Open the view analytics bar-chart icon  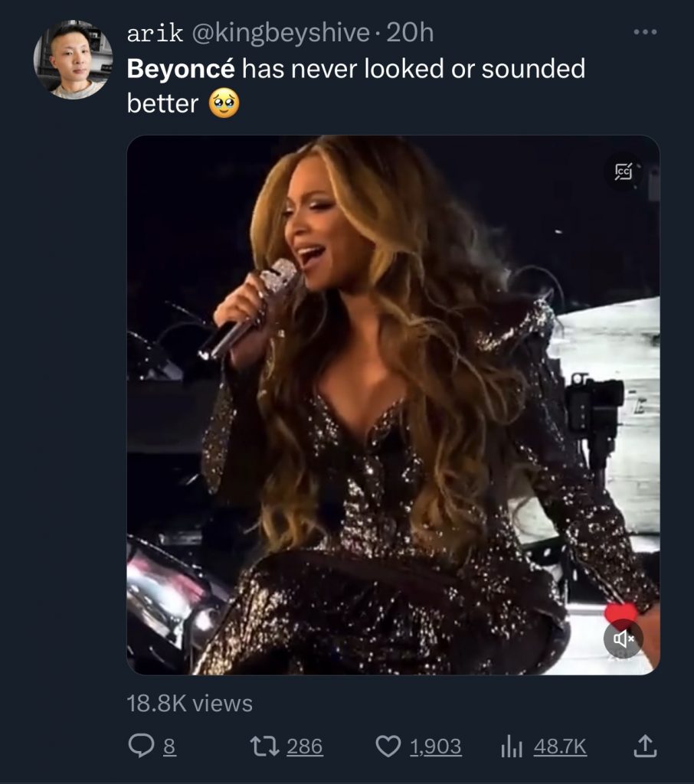511,745
